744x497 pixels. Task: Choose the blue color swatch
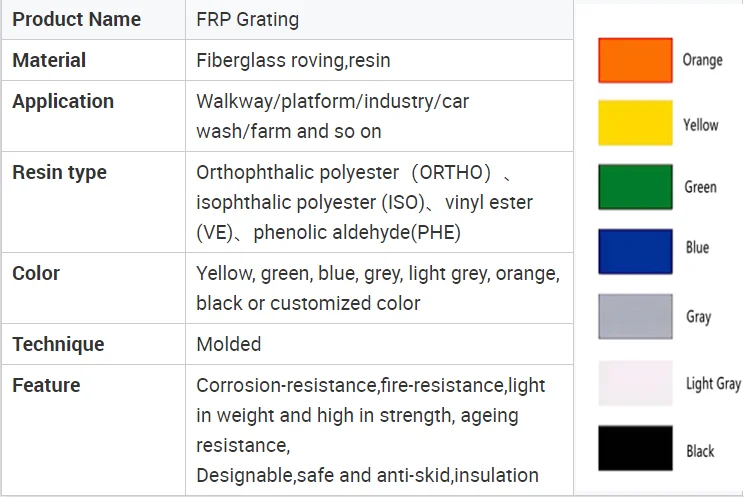[x=635, y=251]
